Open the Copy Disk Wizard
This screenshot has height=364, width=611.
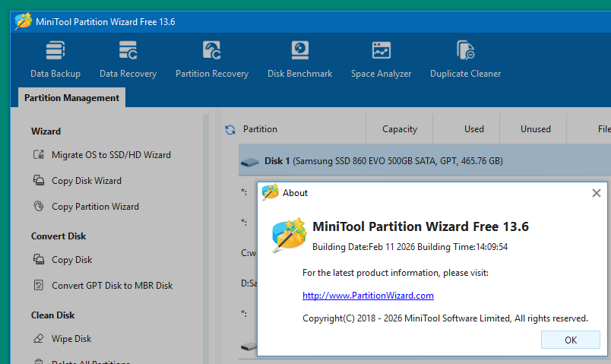(x=86, y=181)
